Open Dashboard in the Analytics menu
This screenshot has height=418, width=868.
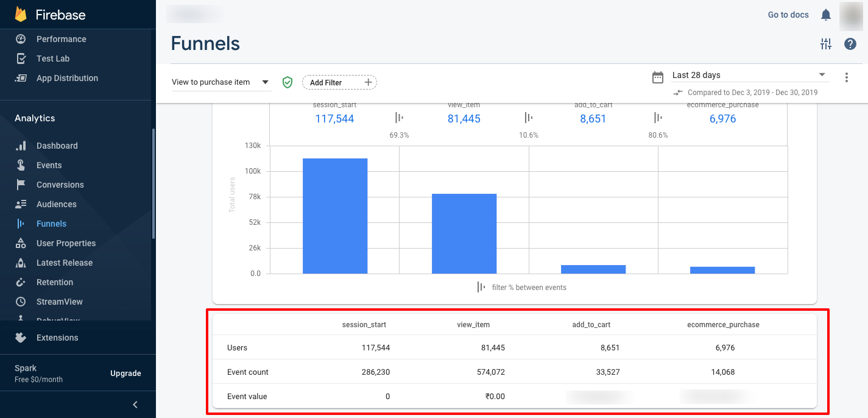(x=57, y=146)
